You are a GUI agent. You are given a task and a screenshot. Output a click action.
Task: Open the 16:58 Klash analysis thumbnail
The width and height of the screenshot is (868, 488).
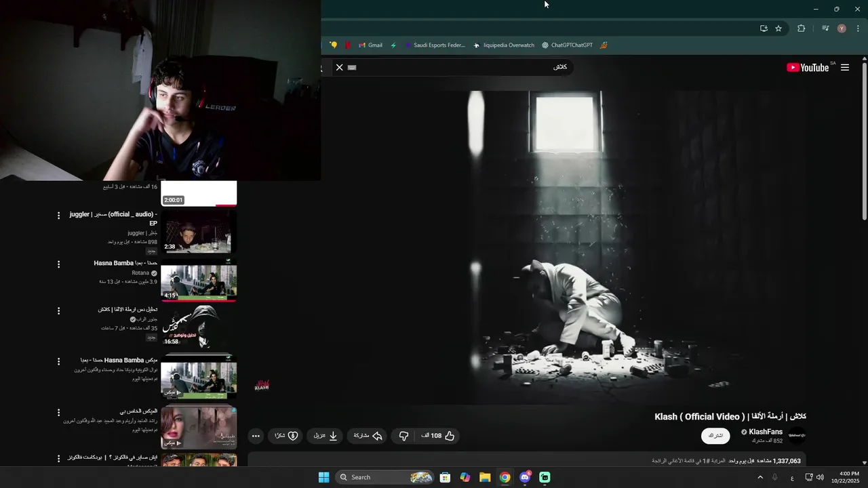[199, 326]
